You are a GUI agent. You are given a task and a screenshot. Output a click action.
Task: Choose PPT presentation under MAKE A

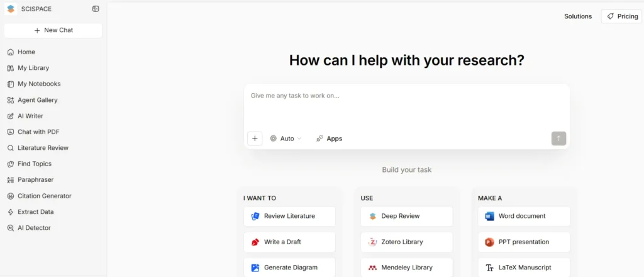(524, 242)
